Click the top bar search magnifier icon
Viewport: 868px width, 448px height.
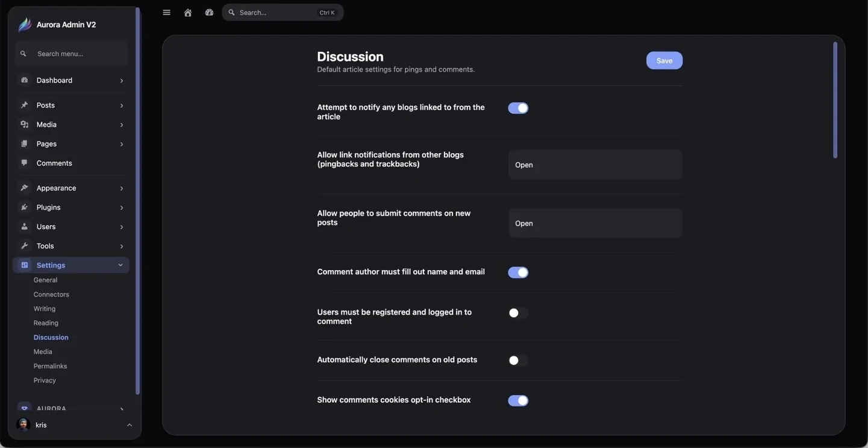click(232, 13)
